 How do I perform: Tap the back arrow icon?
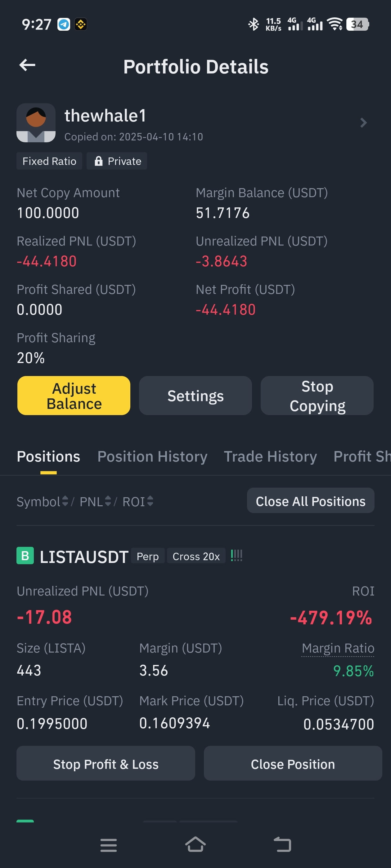(27, 65)
